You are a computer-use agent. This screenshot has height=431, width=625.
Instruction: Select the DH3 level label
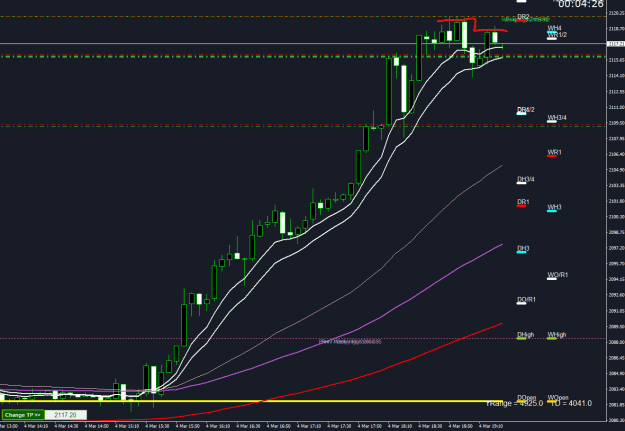tap(523, 249)
